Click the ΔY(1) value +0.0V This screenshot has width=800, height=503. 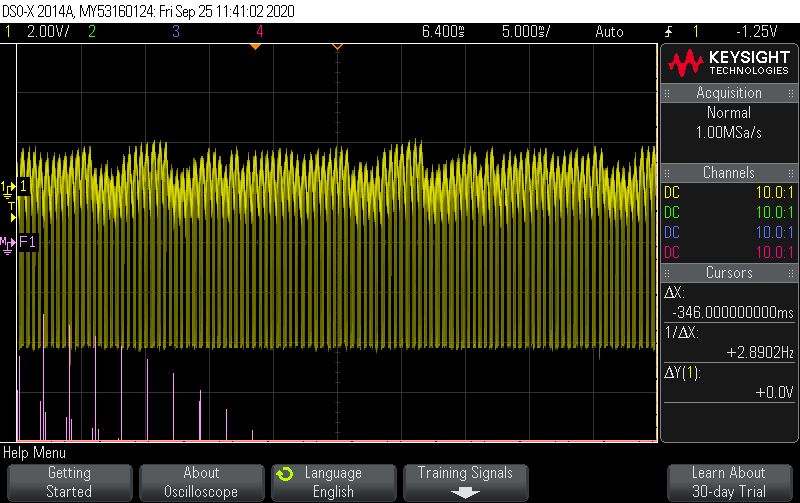[774, 392]
